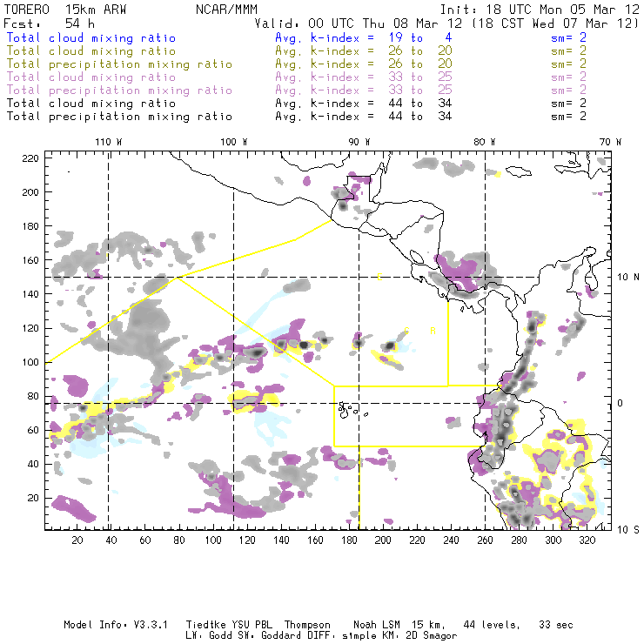Select the "10 N" latitude label
The height and width of the screenshot is (644, 644).
coord(628,278)
